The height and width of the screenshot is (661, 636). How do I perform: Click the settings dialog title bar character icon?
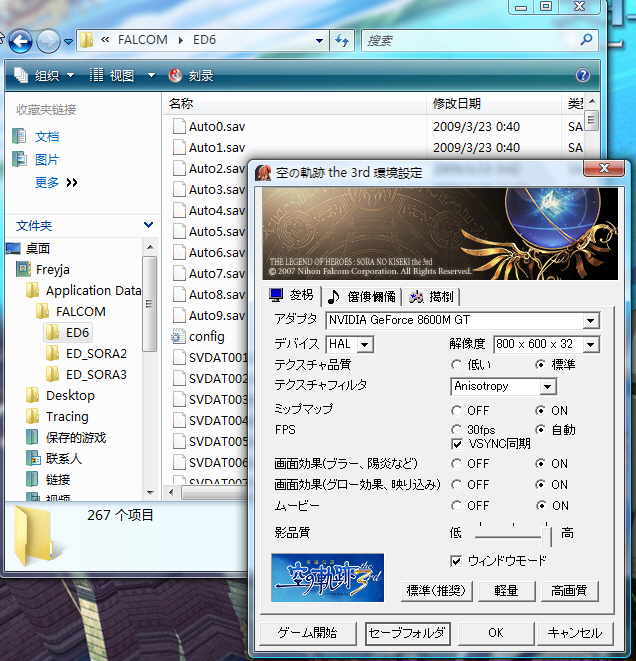[263, 173]
